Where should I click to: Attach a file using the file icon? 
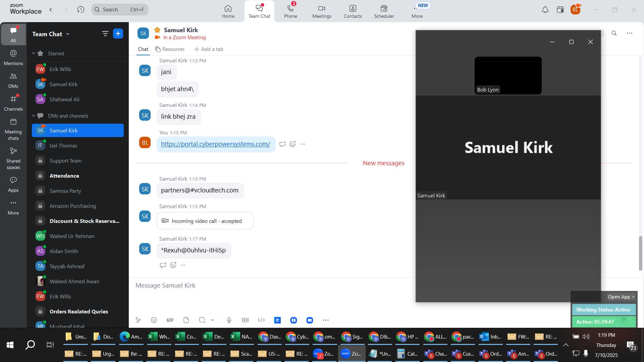click(186, 320)
